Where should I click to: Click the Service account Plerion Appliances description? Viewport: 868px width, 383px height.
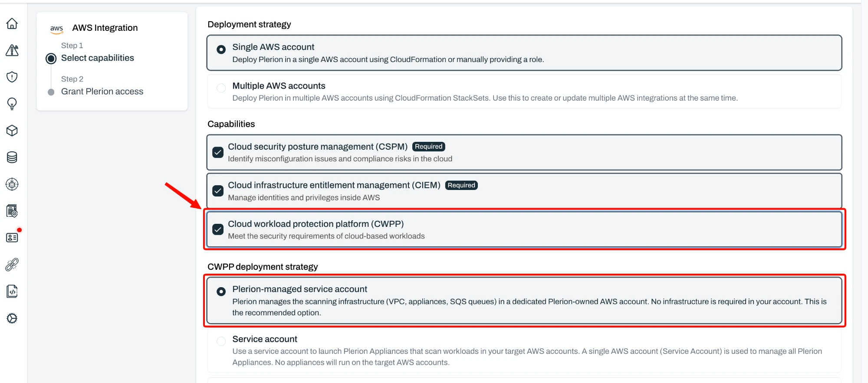(x=527, y=357)
